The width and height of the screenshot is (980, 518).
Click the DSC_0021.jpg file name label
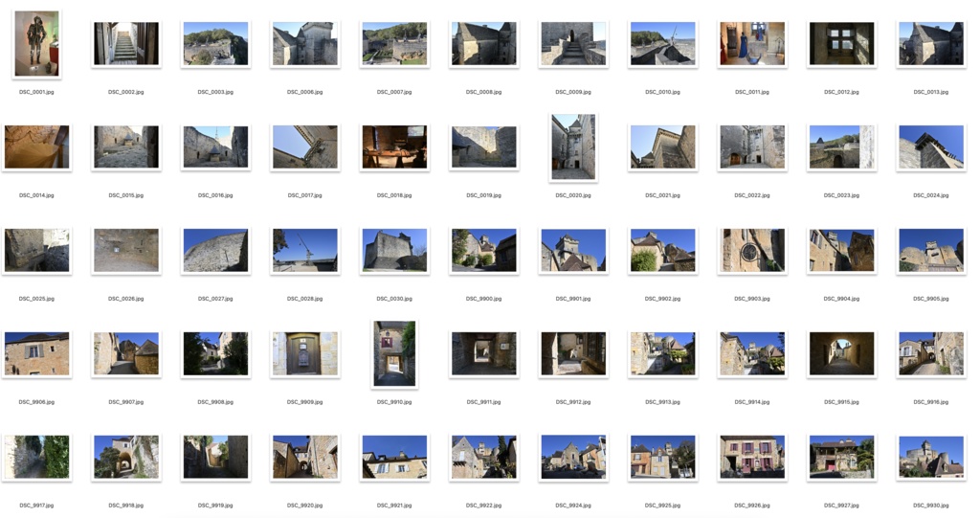(x=662, y=195)
